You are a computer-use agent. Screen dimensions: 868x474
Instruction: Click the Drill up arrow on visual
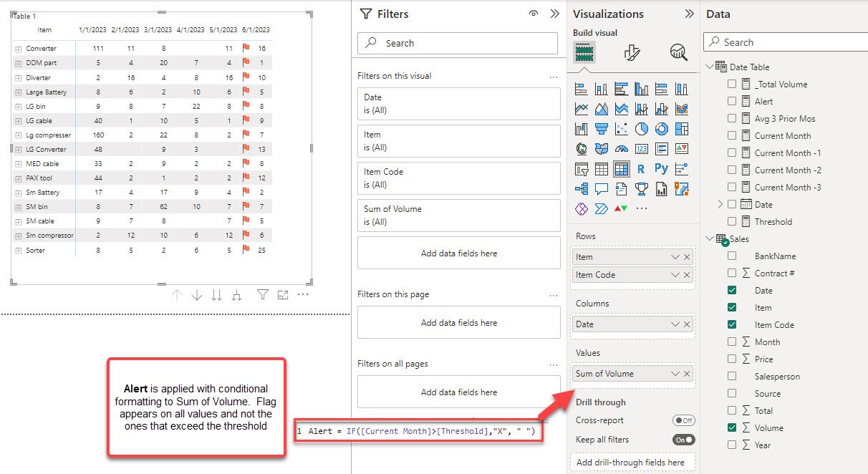tap(177, 295)
